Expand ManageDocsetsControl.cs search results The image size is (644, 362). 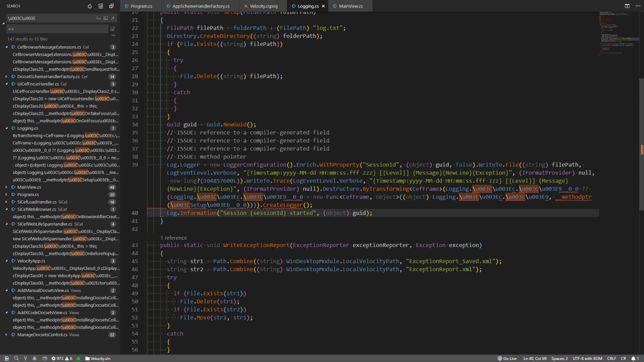pos(7,334)
